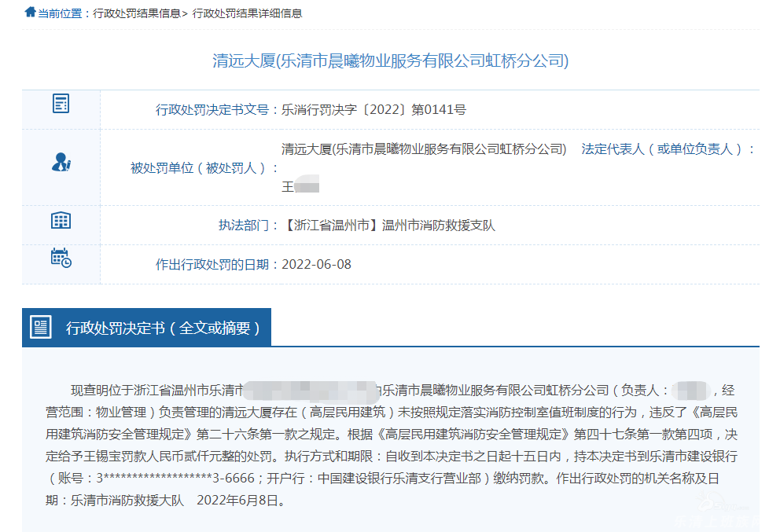Select the label 行政处罚决定书文号
This screenshot has height=532, width=769.
click(212, 109)
